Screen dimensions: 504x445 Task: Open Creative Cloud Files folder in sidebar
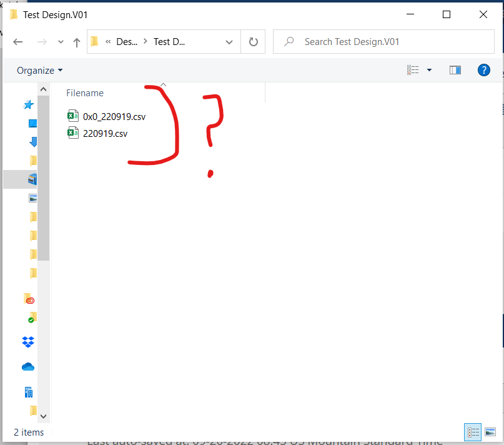(x=29, y=299)
